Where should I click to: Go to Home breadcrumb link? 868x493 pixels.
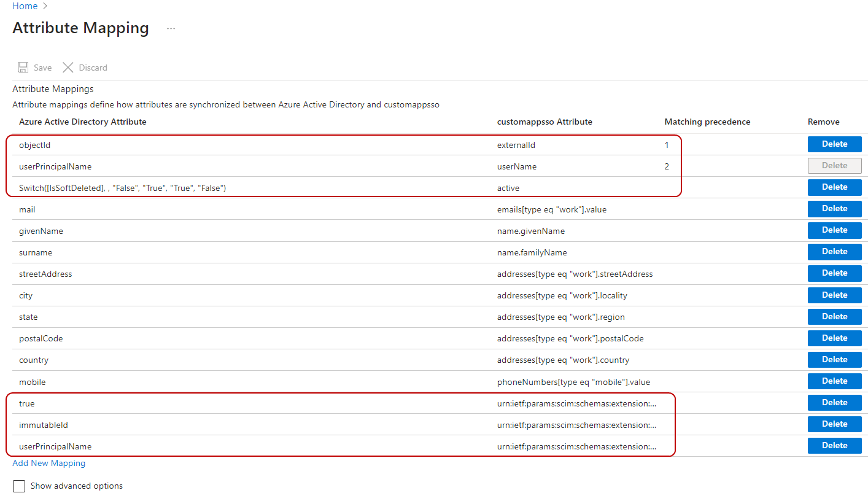pos(25,6)
